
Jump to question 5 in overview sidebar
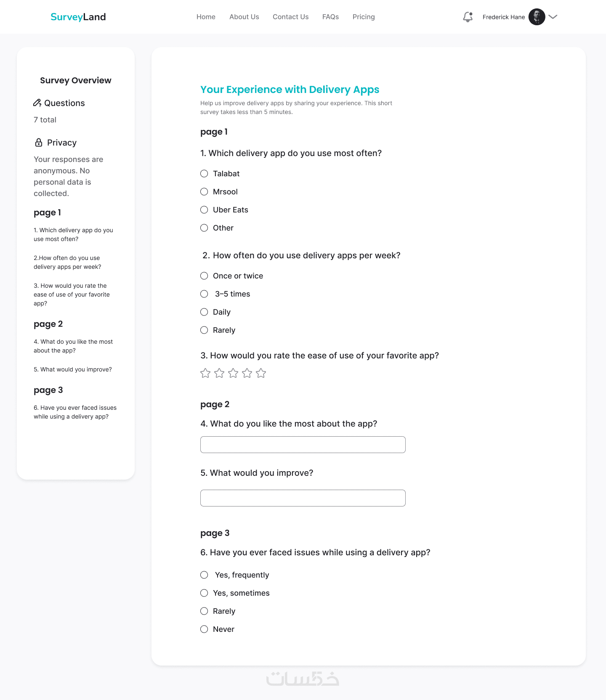[73, 369]
